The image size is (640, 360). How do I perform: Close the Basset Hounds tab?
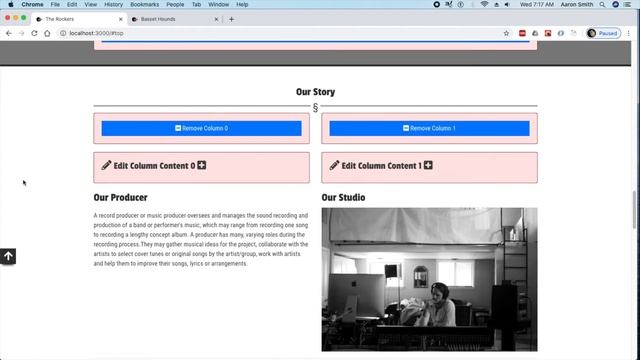(x=216, y=19)
